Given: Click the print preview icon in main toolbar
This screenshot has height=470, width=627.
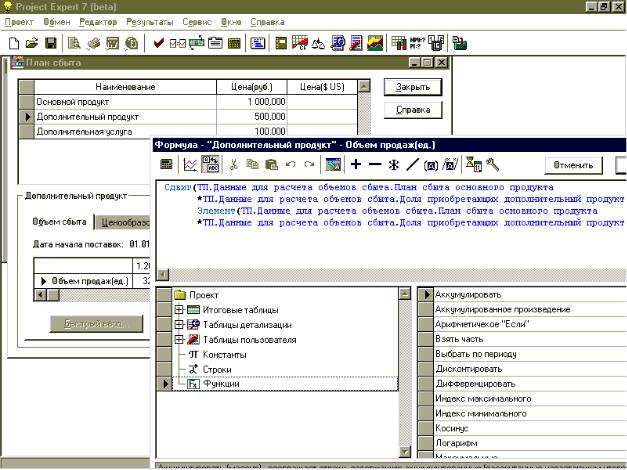Looking at the screenshot, I should tap(74, 43).
